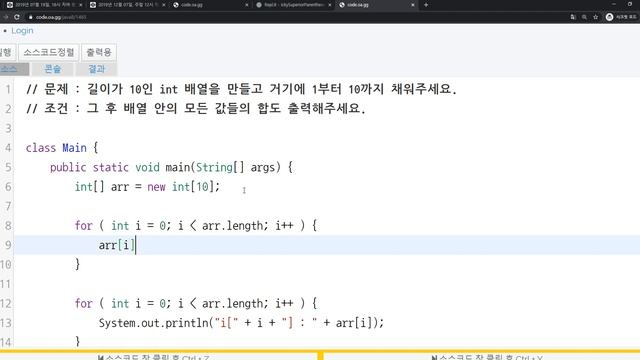
Task: Click the bookmark star icon in address bar
Action: coord(596,17)
